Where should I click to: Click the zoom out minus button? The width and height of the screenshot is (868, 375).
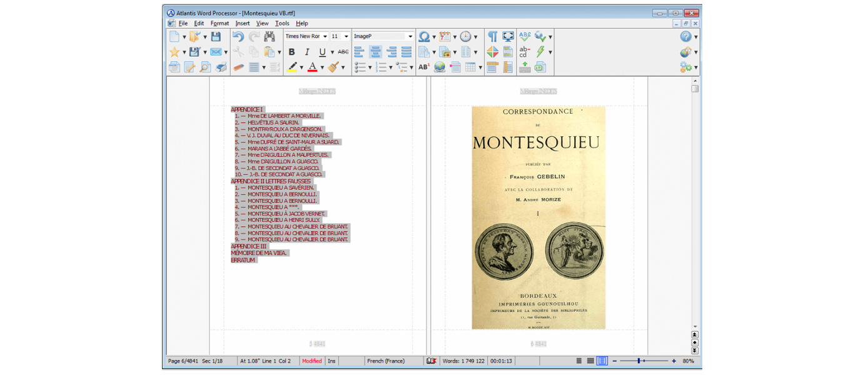[x=615, y=361]
